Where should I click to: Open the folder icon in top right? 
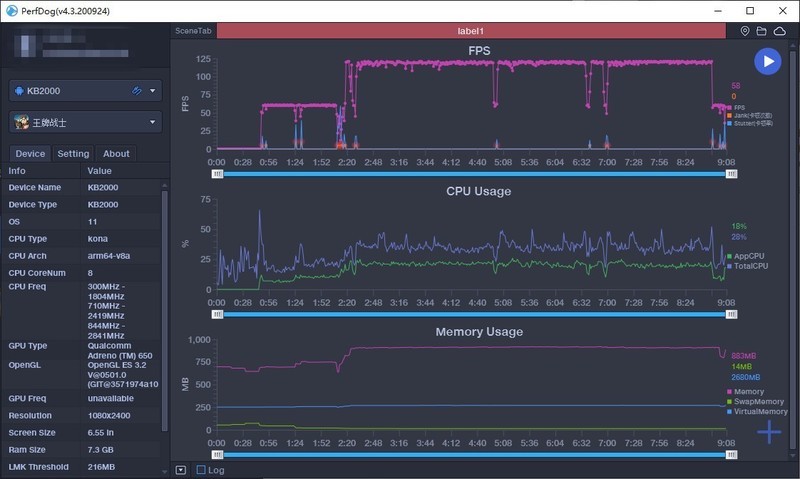(x=762, y=32)
